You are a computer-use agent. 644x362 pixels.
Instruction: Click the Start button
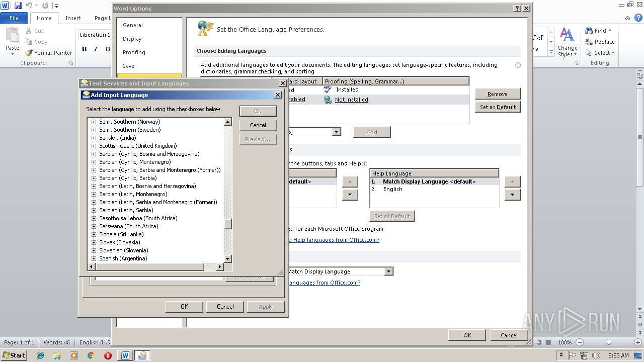(14, 355)
